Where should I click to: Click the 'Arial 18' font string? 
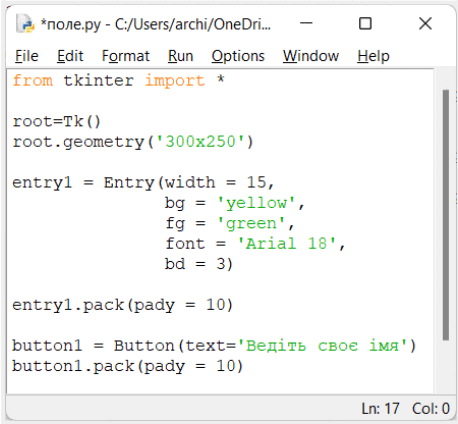tap(287, 244)
